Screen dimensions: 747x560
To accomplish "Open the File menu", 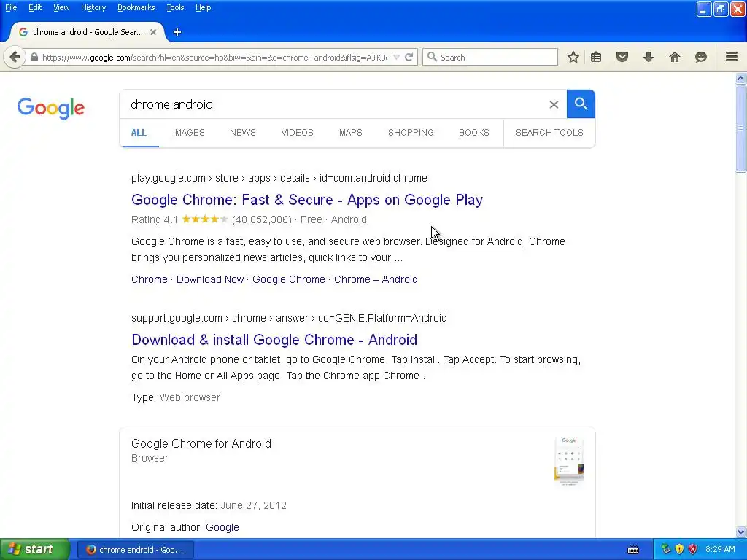I will coord(11,7).
